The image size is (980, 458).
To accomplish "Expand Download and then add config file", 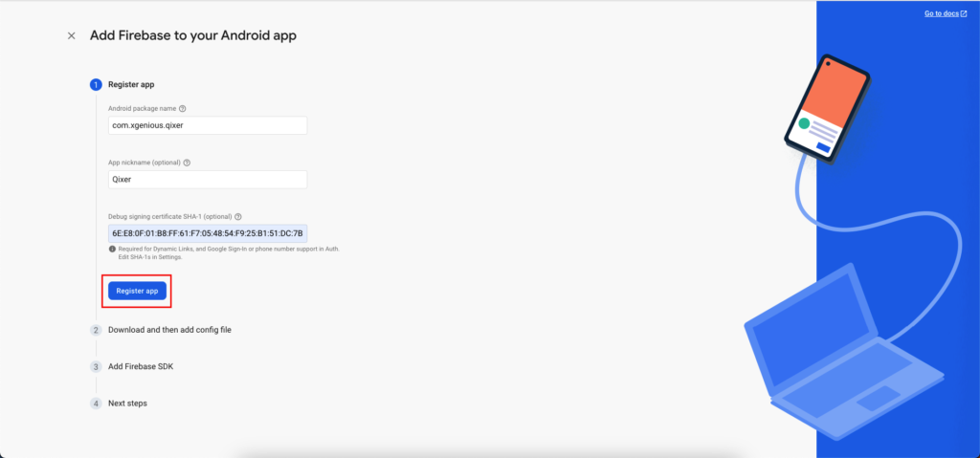I will [170, 329].
